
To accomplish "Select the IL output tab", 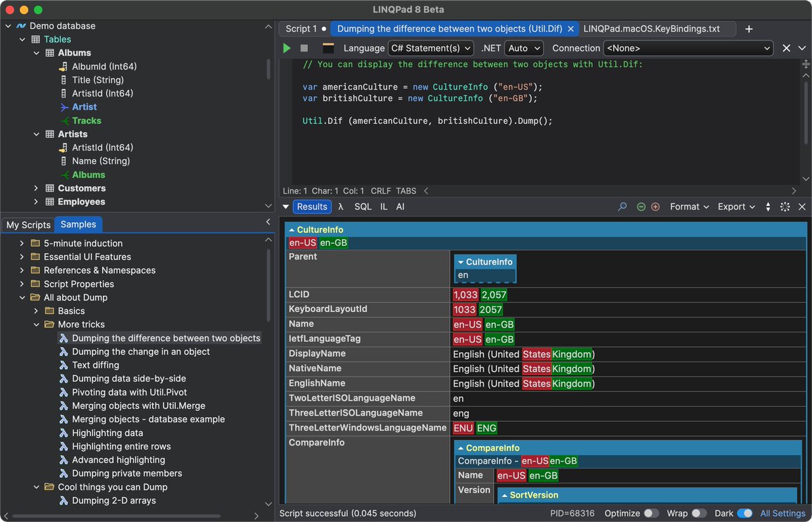I will pos(384,206).
